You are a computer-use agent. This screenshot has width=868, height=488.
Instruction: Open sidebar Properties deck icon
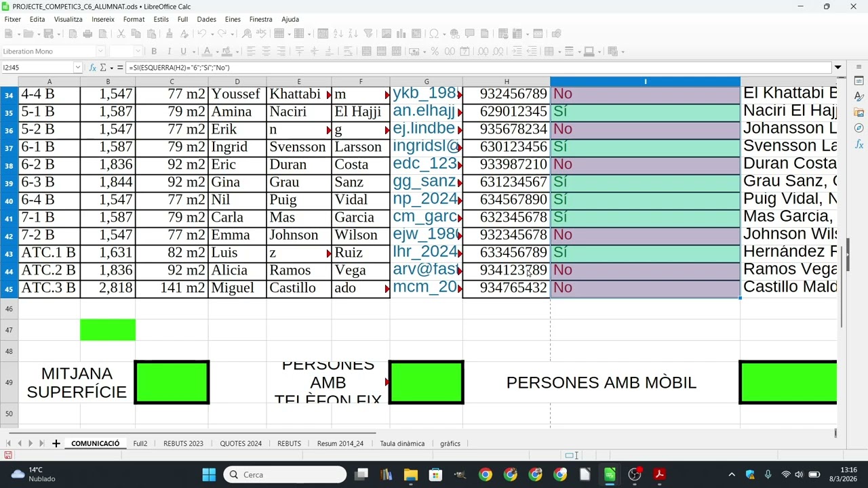[x=859, y=81]
